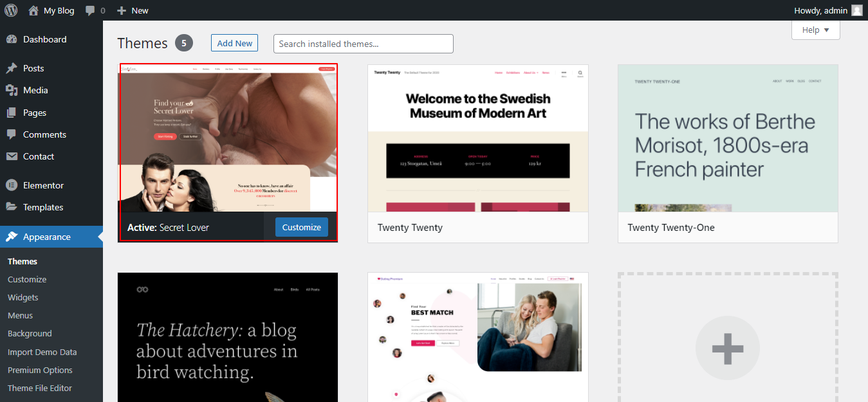
Task: Open the Customize submenu link
Action: 27,279
